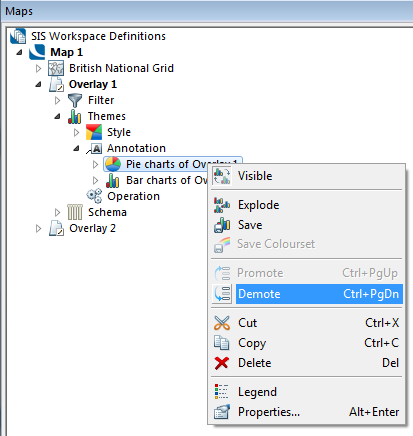Click the Operation gears icon
The image size is (413, 436).
[x=94, y=196]
